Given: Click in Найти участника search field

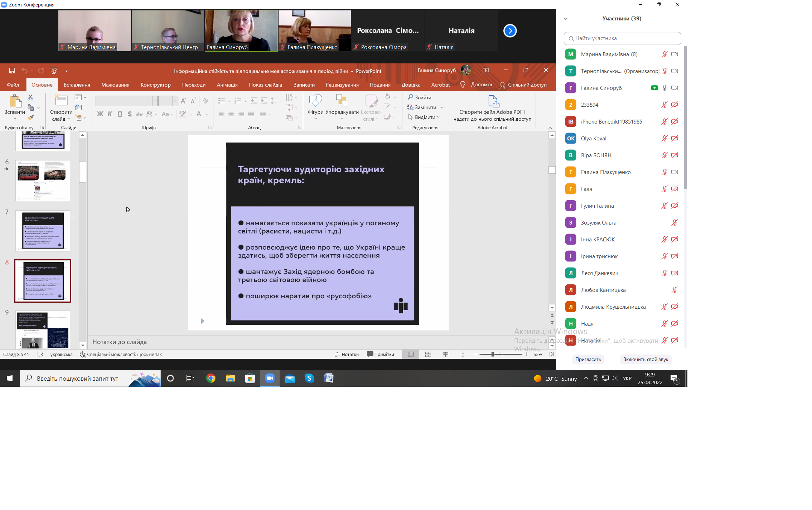Looking at the screenshot, I should tap(622, 38).
